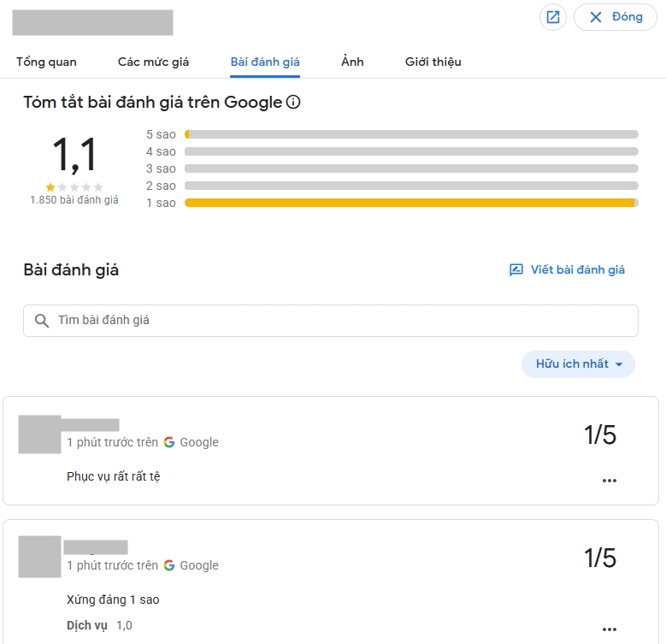Filter reviews by the 5 sao bar

pos(410,134)
